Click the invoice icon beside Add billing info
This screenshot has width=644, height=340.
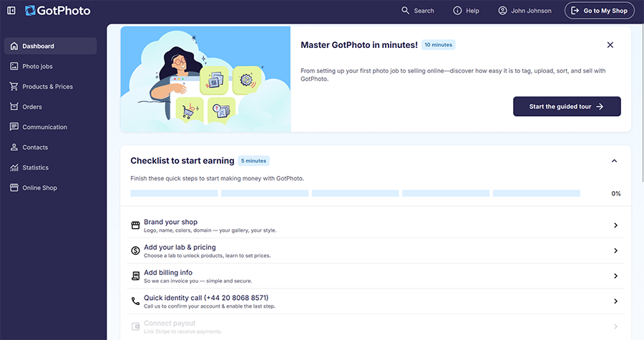tap(135, 276)
